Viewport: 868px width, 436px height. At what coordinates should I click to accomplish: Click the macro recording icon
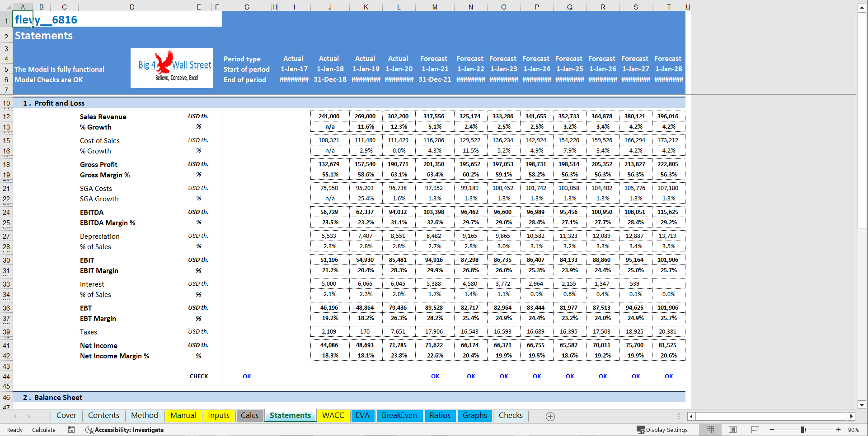coord(71,430)
